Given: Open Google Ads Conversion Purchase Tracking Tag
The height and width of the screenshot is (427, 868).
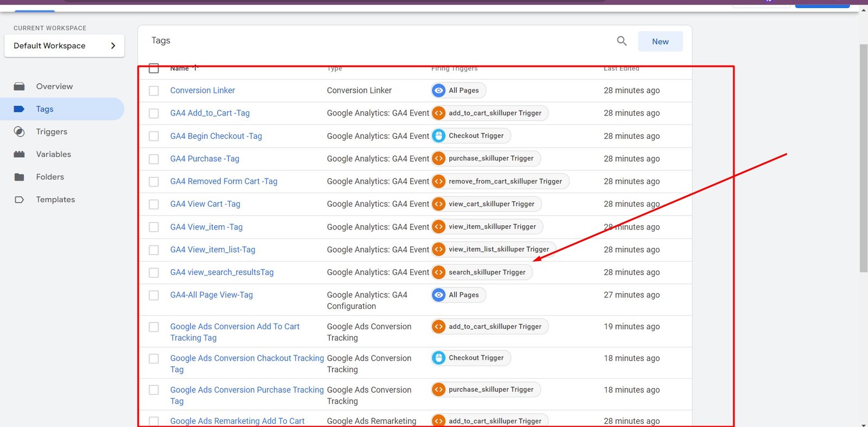Looking at the screenshot, I should 247,395.
